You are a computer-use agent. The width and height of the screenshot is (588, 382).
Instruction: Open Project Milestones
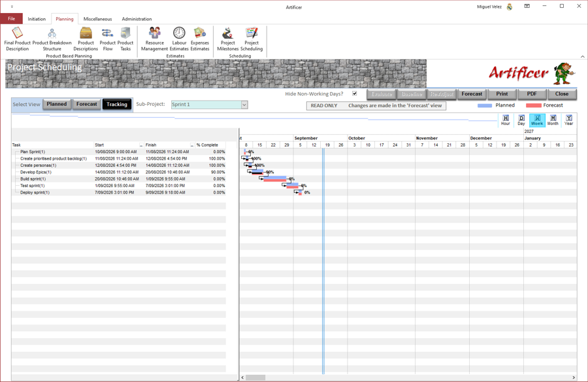tap(227, 39)
